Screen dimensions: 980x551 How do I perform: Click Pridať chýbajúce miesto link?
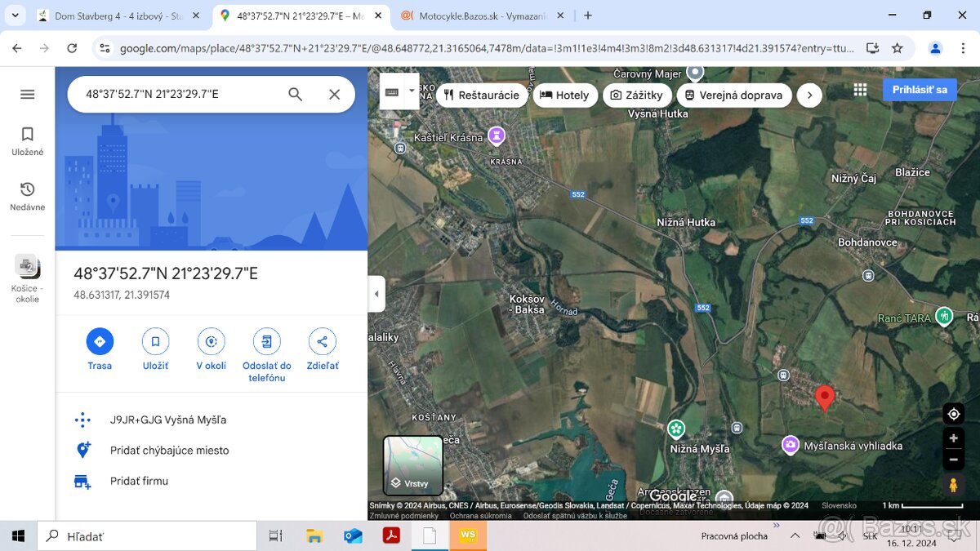[169, 451]
